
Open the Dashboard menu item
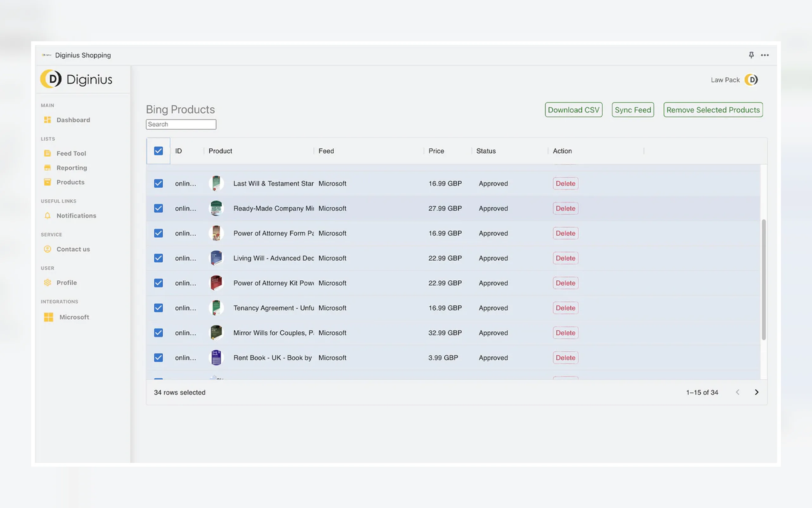click(x=73, y=120)
